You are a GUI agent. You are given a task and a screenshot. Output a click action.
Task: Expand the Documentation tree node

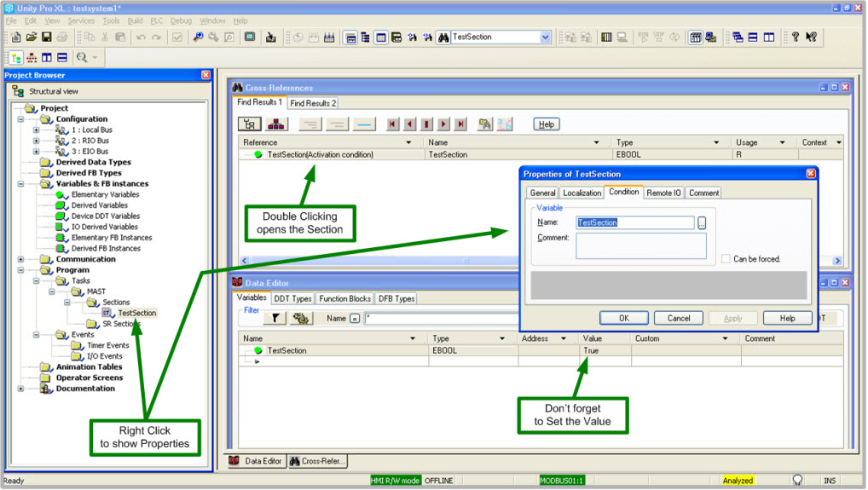tap(20, 389)
